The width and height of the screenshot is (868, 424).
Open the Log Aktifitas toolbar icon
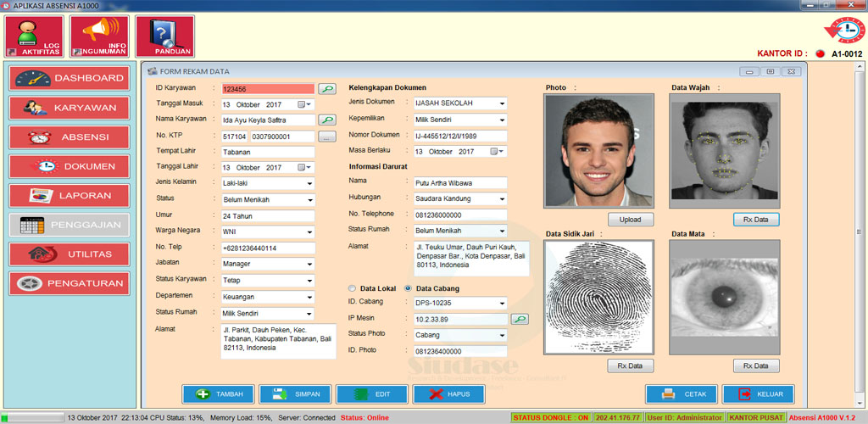pos(35,36)
